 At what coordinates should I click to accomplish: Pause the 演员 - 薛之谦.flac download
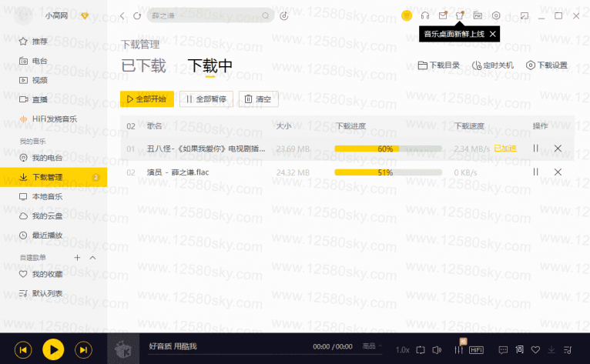[535, 172]
